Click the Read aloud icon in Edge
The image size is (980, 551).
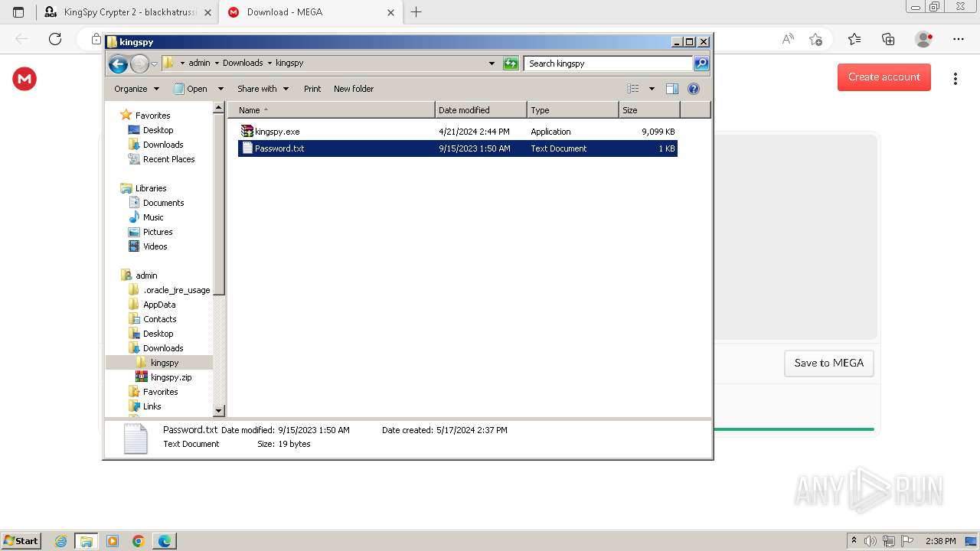click(787, 39)
